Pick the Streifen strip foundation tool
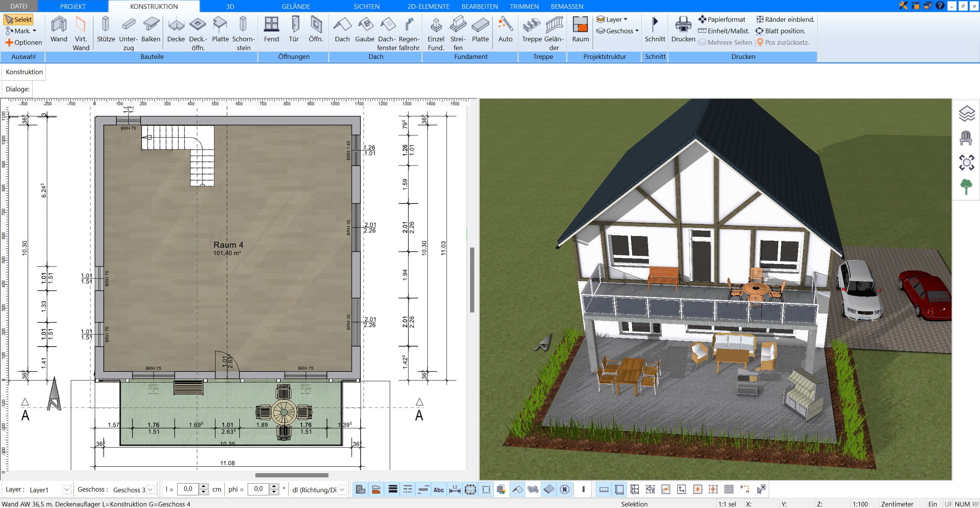The width and height of the screenshot is (980, 508). 458,33
